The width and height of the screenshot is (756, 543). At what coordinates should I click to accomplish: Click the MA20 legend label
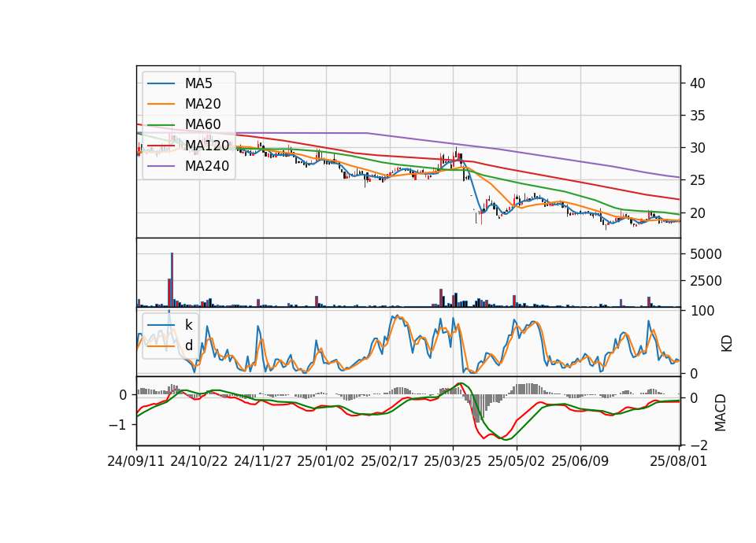point(202,104)
